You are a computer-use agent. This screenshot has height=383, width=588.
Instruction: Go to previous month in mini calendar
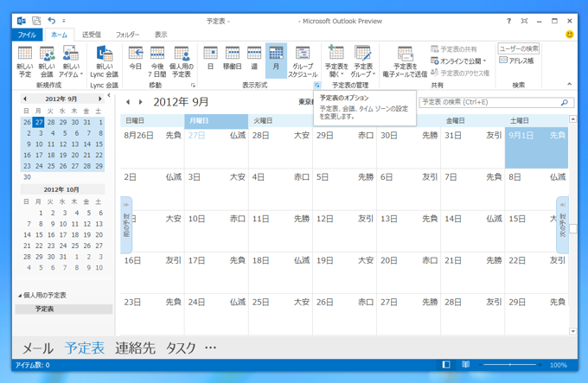25,99
